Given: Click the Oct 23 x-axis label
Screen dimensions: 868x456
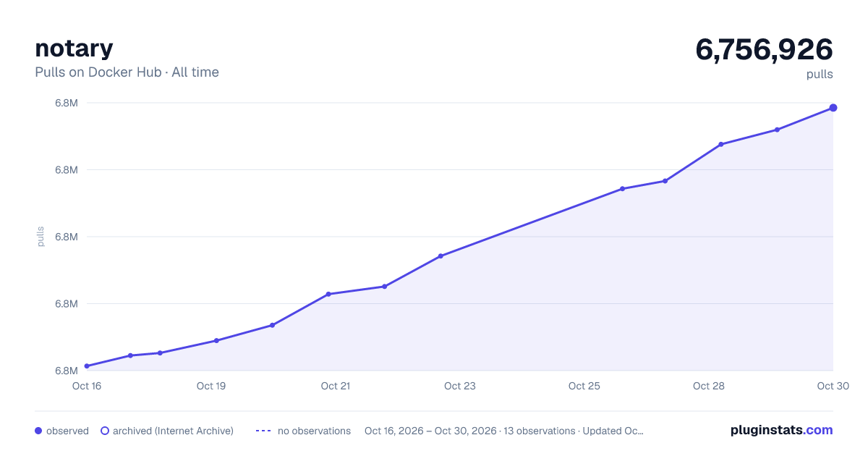Looking at the screenshot, I should tap(460, 386).
